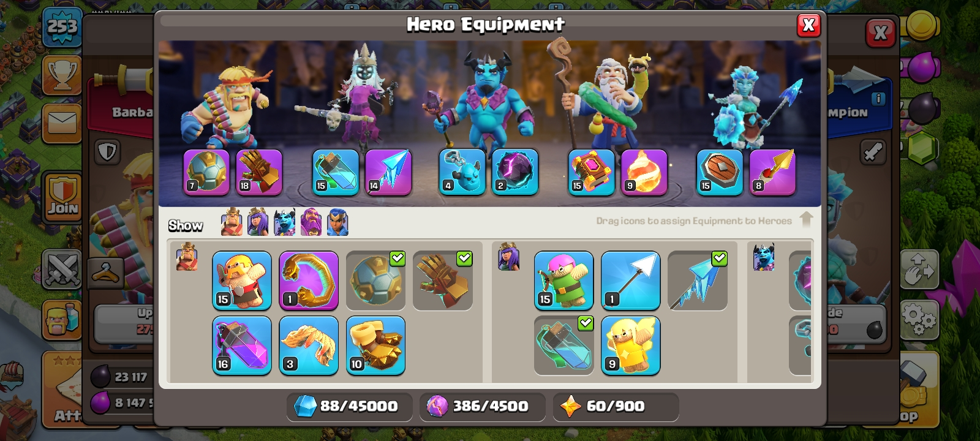Tap the Glowy Ore counter 386/4500
The height and width of the screenshot is (441, 980).
point(483,406)
